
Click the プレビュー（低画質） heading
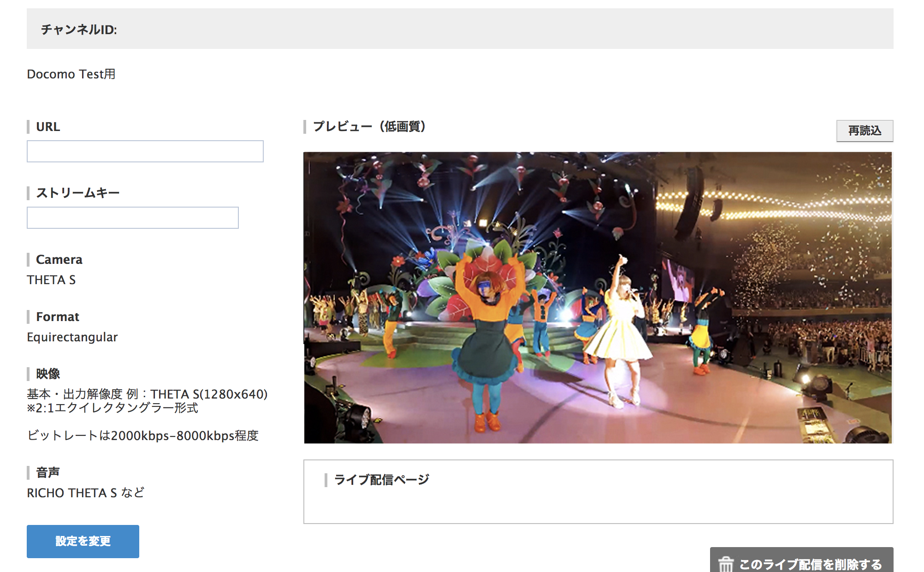tap(369, 126)
